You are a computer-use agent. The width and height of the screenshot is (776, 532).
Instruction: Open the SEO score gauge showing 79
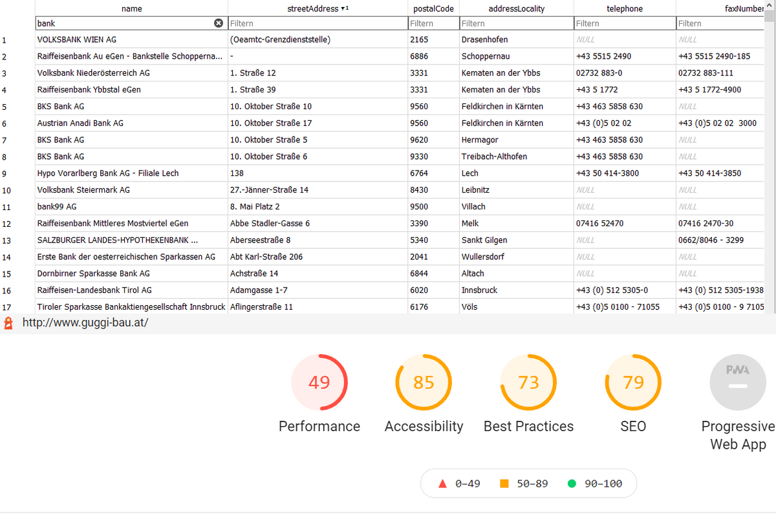click(633, 383)
